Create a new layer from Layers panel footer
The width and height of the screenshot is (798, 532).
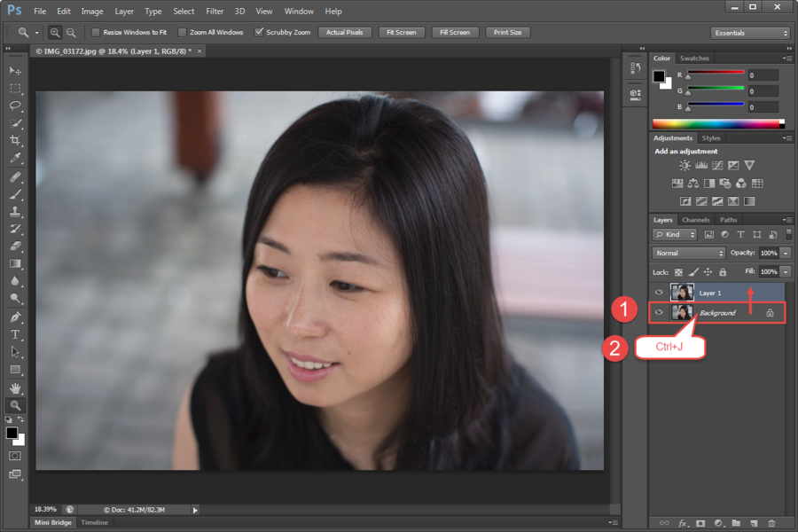tap(754, 523)
